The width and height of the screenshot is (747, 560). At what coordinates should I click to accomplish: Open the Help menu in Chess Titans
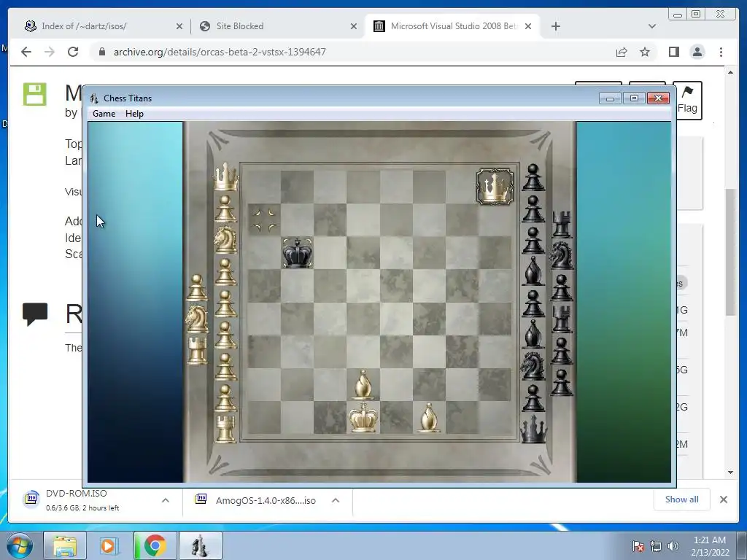134,114
